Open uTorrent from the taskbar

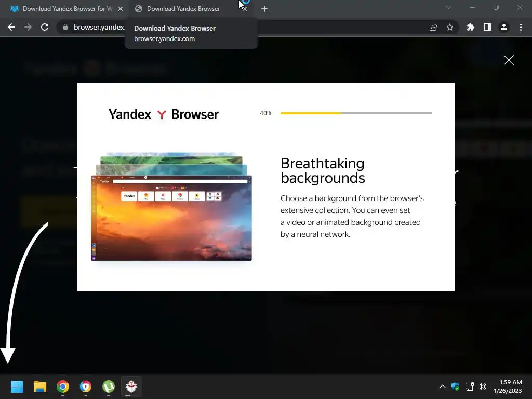[x=109, y=386]
